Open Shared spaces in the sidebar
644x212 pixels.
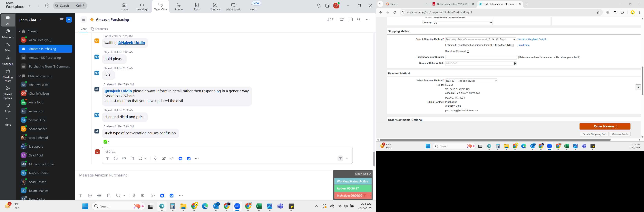coord(8,93)
